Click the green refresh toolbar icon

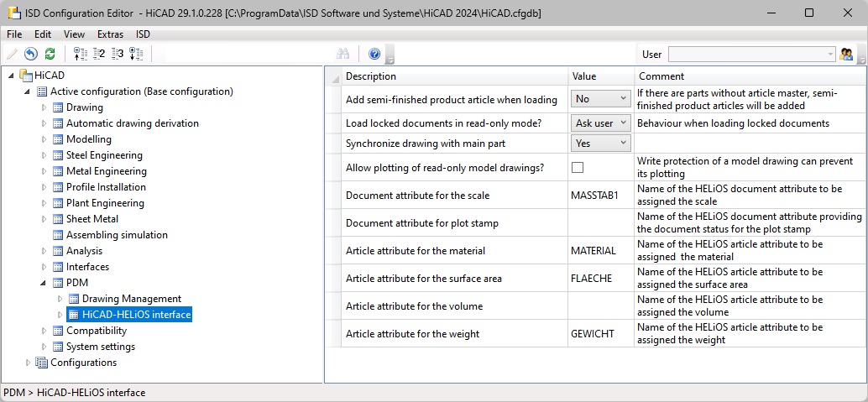(50, 54)
